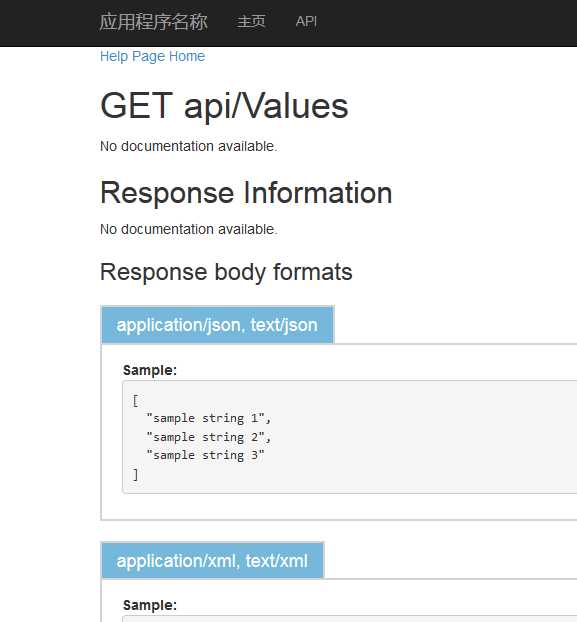The width and height of the screenshot is (577, 622).
Task: Click the opening bracket in JSON sample
Action: click(136, 400)
